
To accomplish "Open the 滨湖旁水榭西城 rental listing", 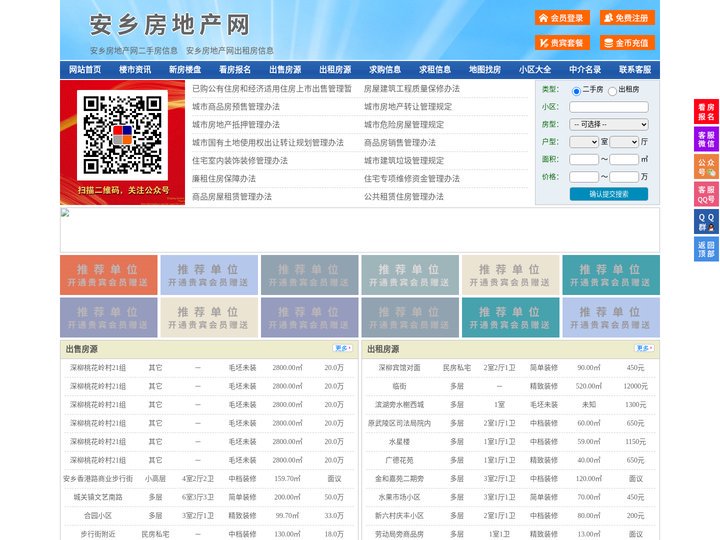I will point(399,405).
